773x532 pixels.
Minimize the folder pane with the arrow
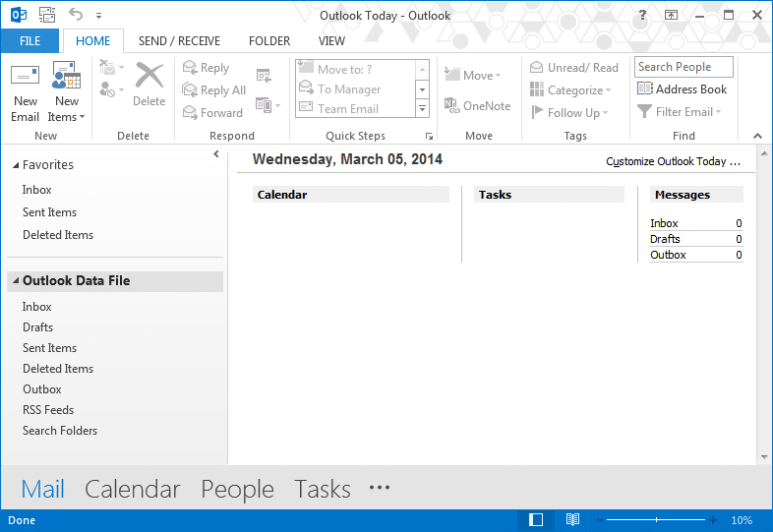(216, 153)
